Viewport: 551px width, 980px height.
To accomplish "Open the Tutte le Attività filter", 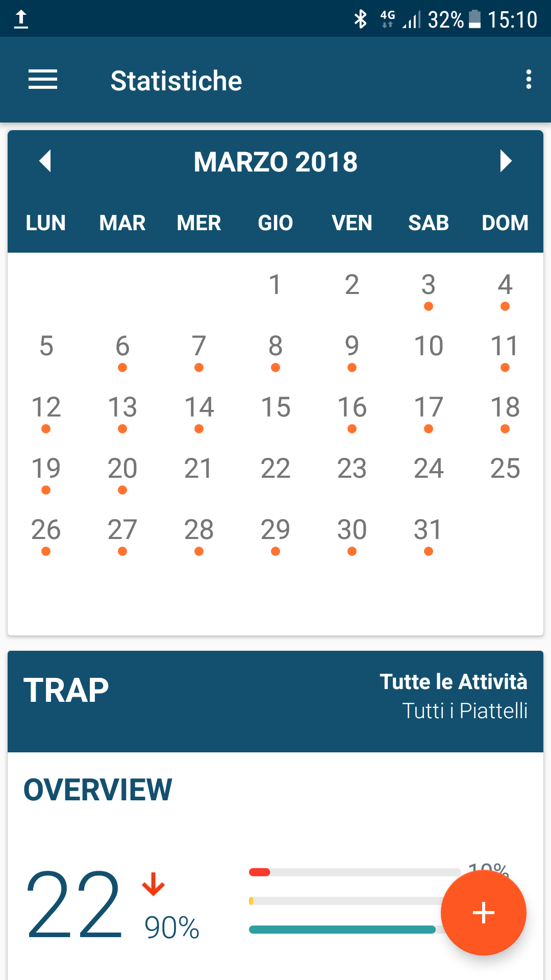I will coord(454,682).
